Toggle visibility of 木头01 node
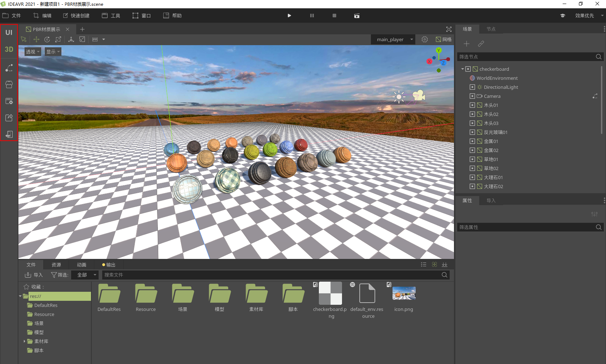 click(472, 105)
